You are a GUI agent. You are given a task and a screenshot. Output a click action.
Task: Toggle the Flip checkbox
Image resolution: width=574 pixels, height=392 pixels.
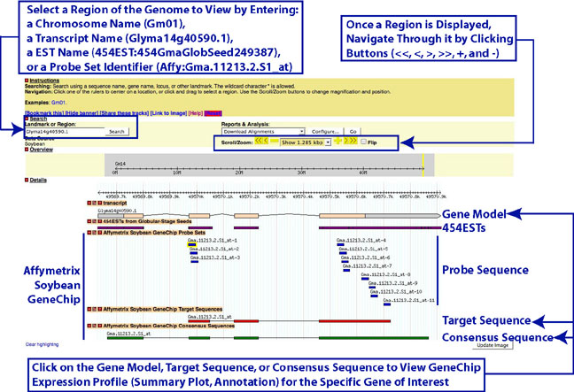(x=363, y=142)
